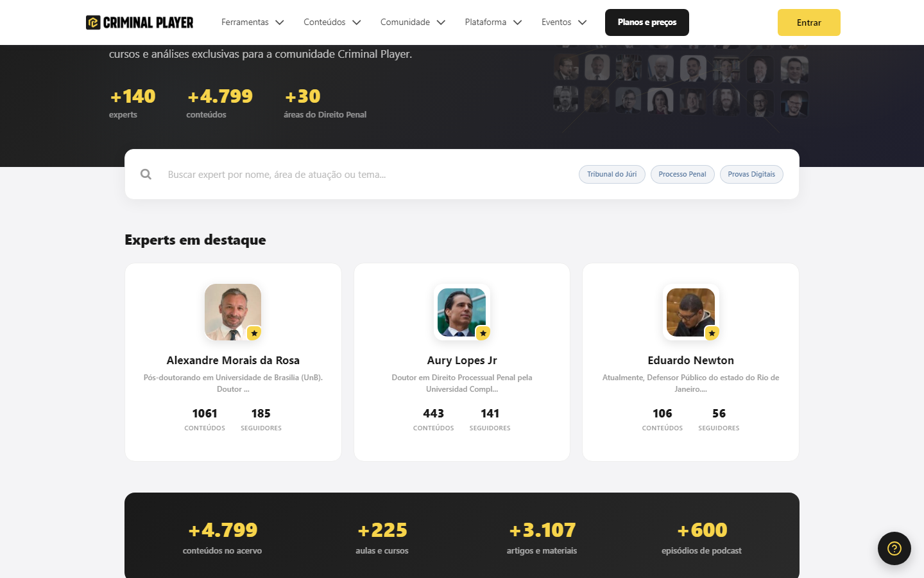The width and height of the screenshot is (924, 578).
Task: Click the Entrar button
Action: 809,22
